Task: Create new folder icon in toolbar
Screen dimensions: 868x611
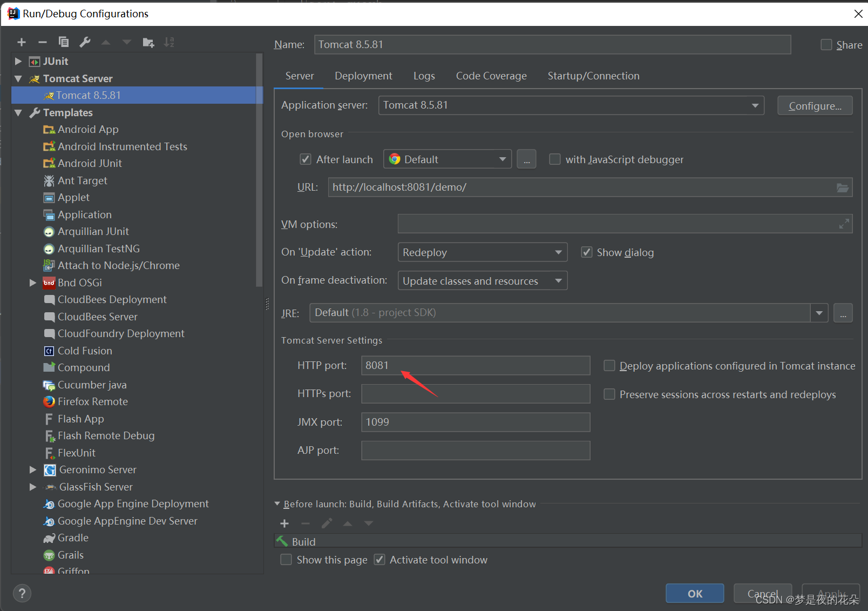Action: (148, 42)
